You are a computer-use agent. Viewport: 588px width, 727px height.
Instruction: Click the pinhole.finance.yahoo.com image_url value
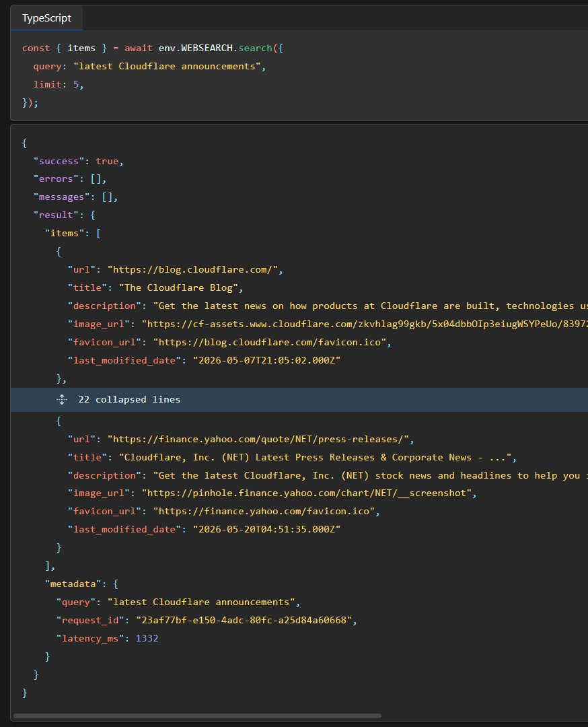(307, 493)
